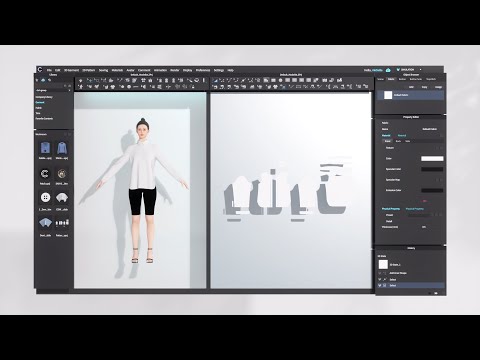Viewport: 480px width, 360px height.
Task: Click the avatar in the 3D window
Action: click(143, 190)
